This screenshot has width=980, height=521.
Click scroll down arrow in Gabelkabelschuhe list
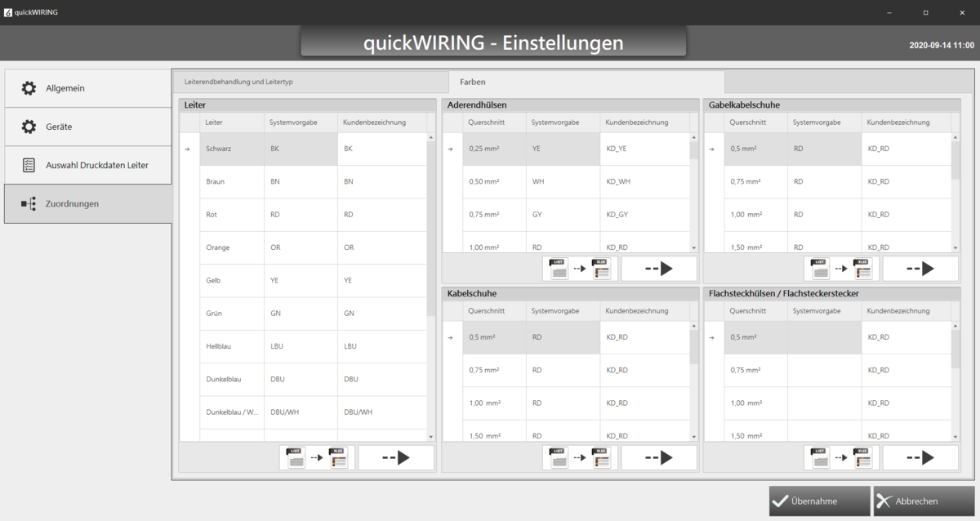[x=955, y=247]
